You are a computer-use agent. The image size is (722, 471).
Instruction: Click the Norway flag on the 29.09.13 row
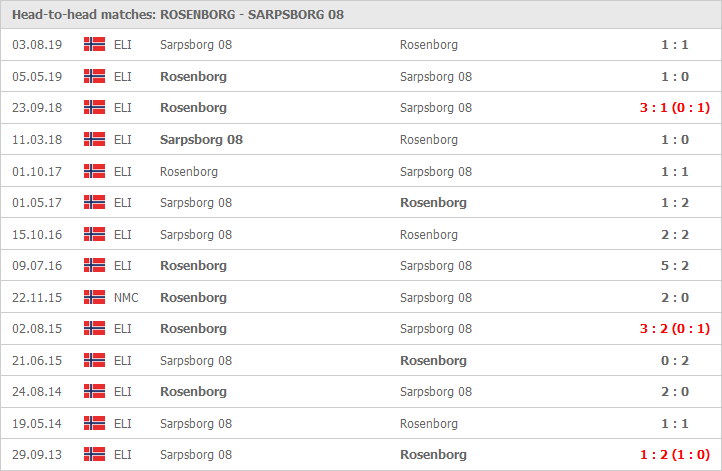(94, 454)
